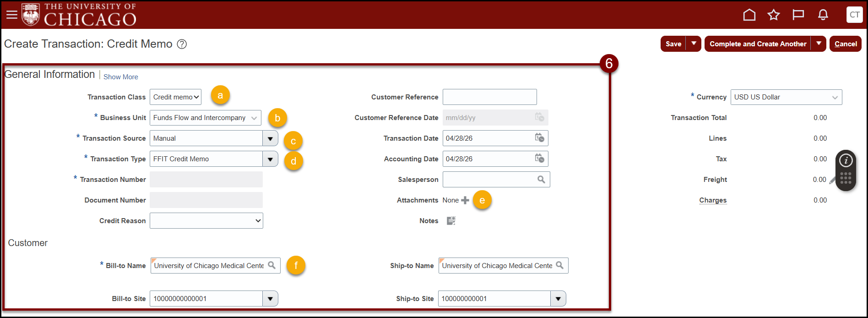868x318 pixels.
Task: Edit Freight using pencil icon
Action: 832,181
